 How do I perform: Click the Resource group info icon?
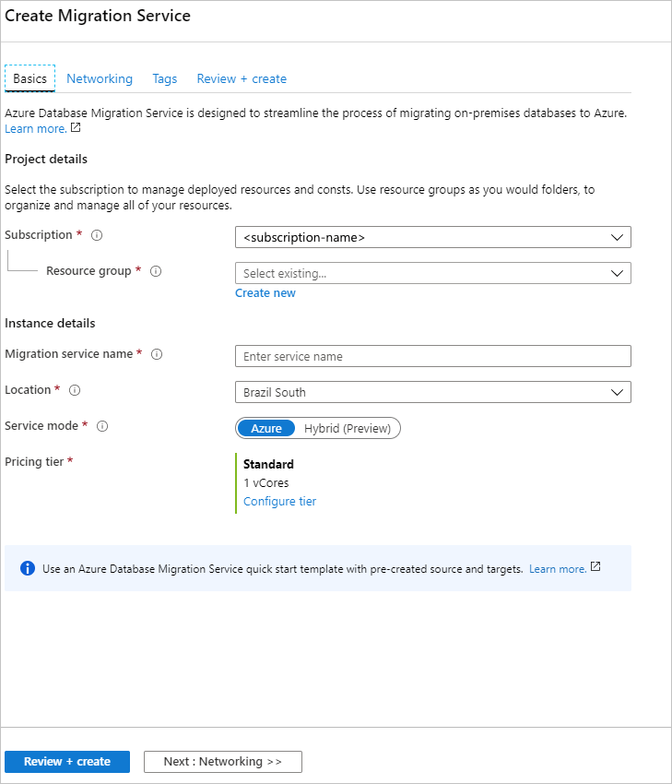click(x=156, y=270)
